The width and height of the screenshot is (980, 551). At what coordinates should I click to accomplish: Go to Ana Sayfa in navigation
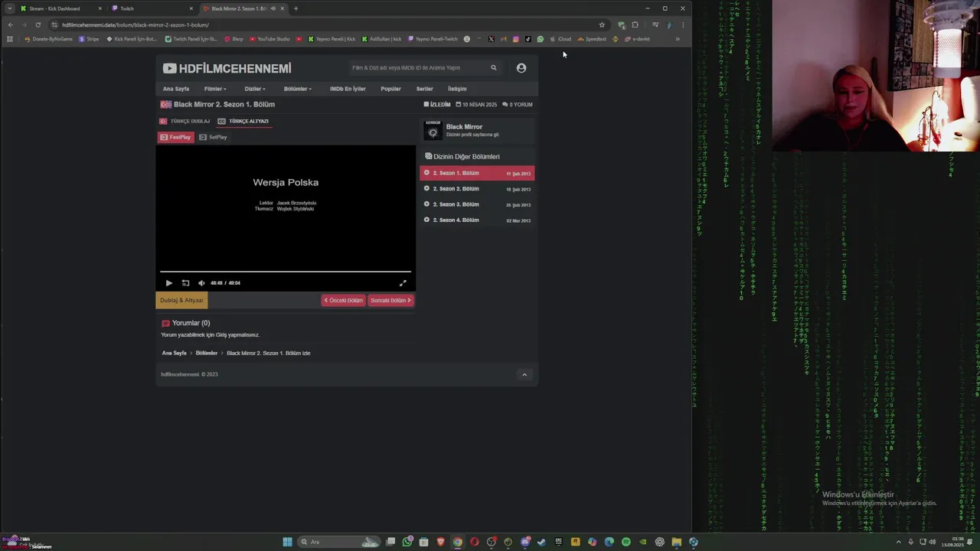(176, 89)
